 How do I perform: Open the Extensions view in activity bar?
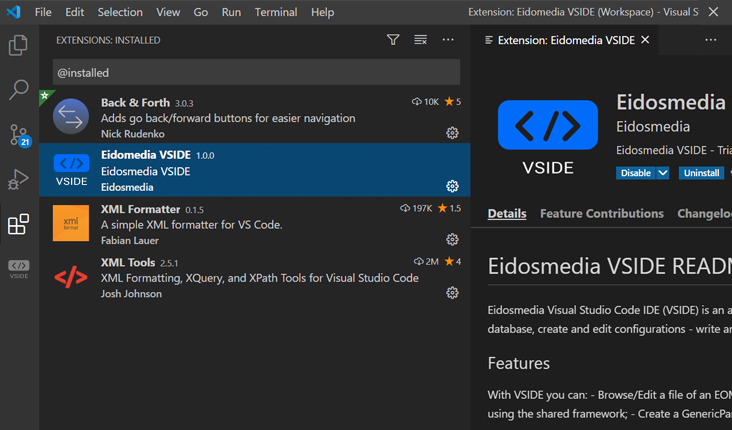pyautogui.click(x=18, y=224)
